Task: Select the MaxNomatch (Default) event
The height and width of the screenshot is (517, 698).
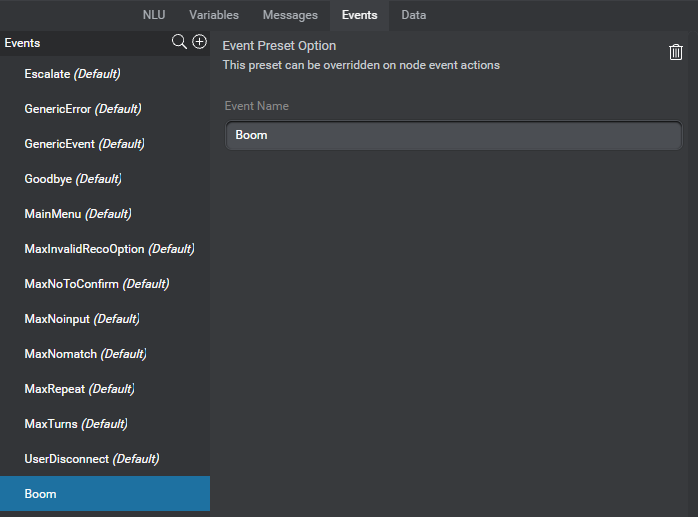Action: click(105, 354)
